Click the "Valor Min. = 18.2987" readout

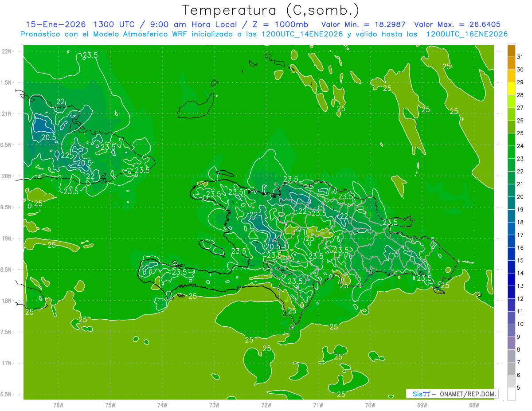click(363, 25)
